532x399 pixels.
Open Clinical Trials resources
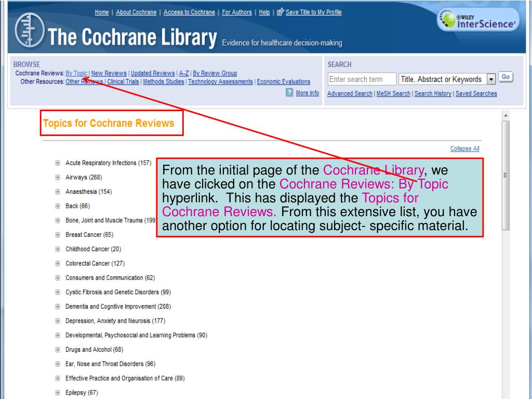tap(123, 82)
